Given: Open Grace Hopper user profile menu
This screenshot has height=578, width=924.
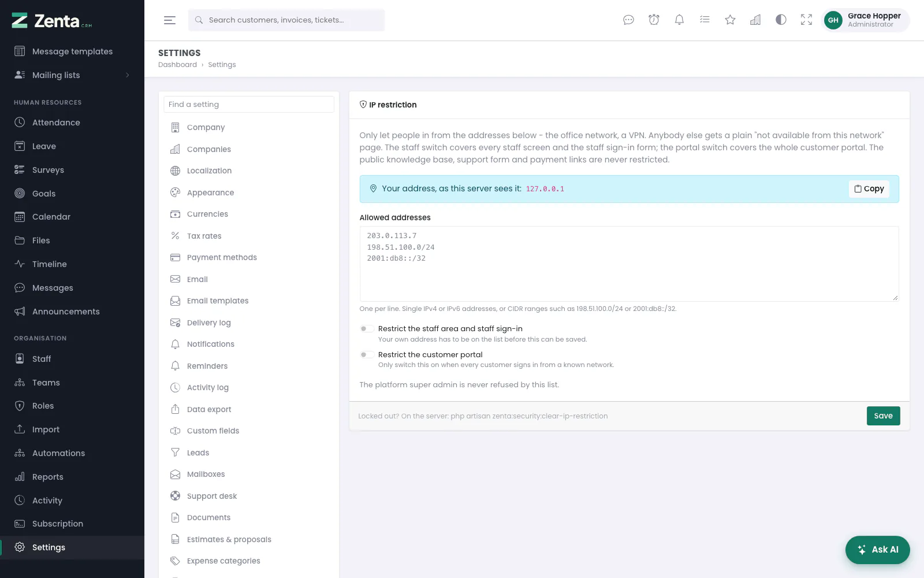Looking at the screenshot, I should pyautogui.click(x=865, y=20).
